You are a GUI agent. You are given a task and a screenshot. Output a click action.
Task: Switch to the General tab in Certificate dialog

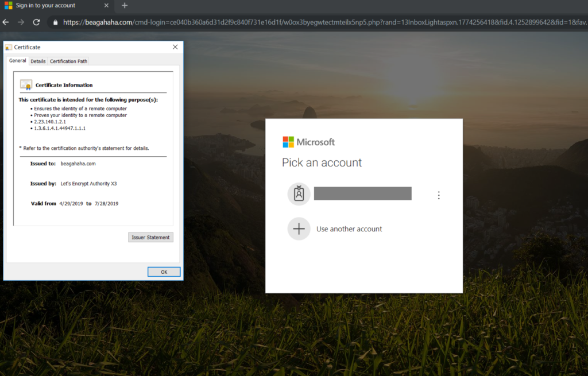tap(18, 61)
